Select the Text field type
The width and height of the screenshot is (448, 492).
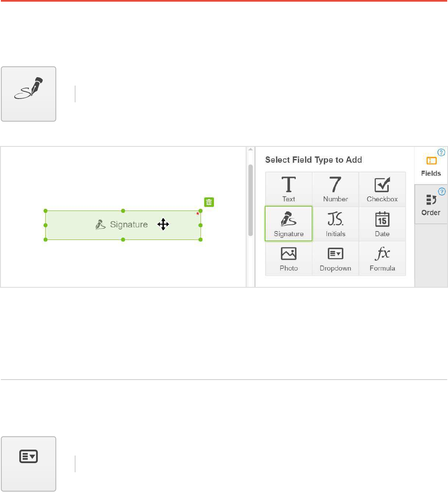pos(289,189)
